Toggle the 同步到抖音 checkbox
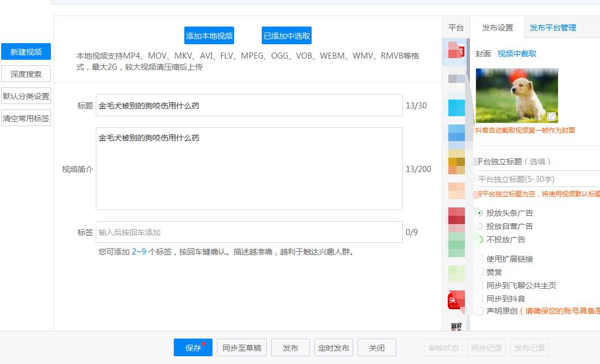 coord(479,299)
